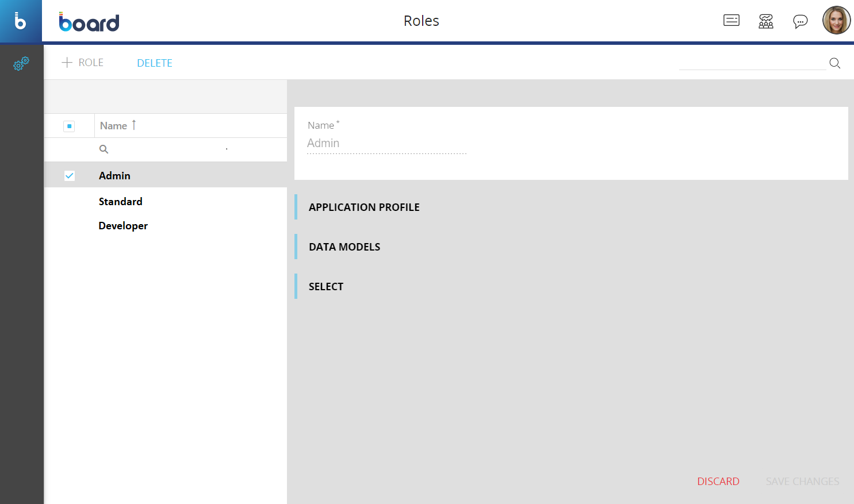
Task: Open the chat speech bubble icon
Action: point(800,21)
